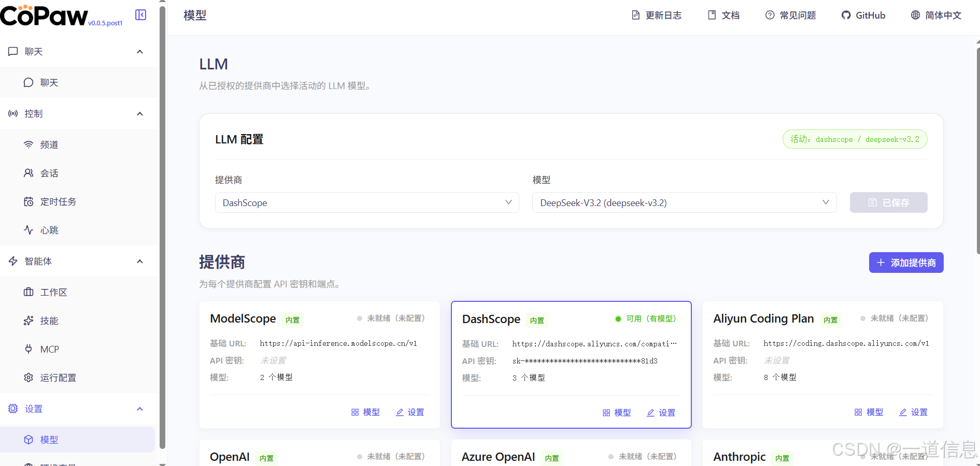Click the active dashscope / deepseek-v3.2 badge
This screenshot has height=466, width=980.
(x=855, y=139)
